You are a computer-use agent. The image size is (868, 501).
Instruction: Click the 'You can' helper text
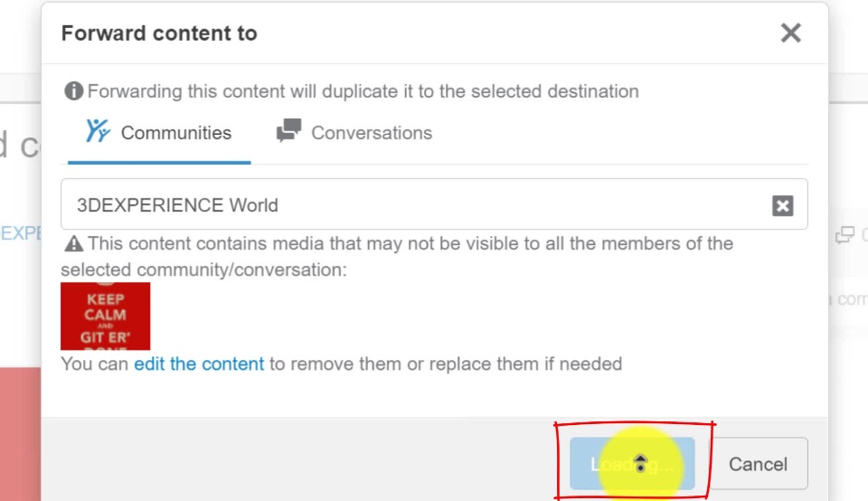[95, 364]
